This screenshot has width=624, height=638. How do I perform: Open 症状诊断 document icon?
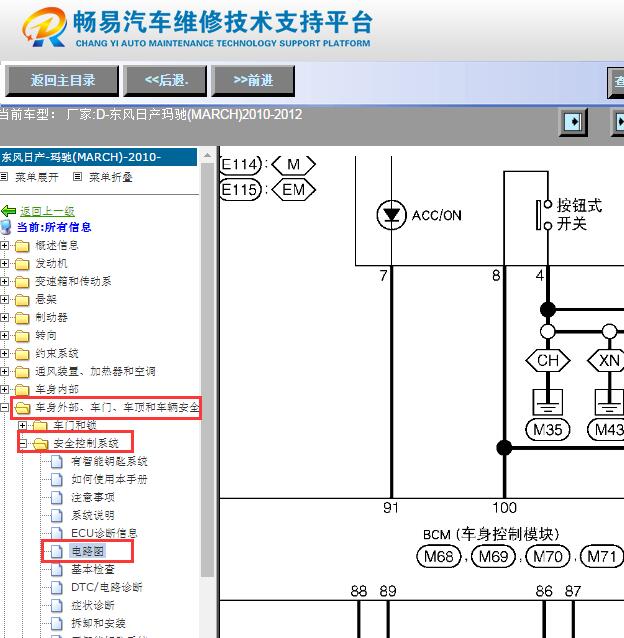57,605
